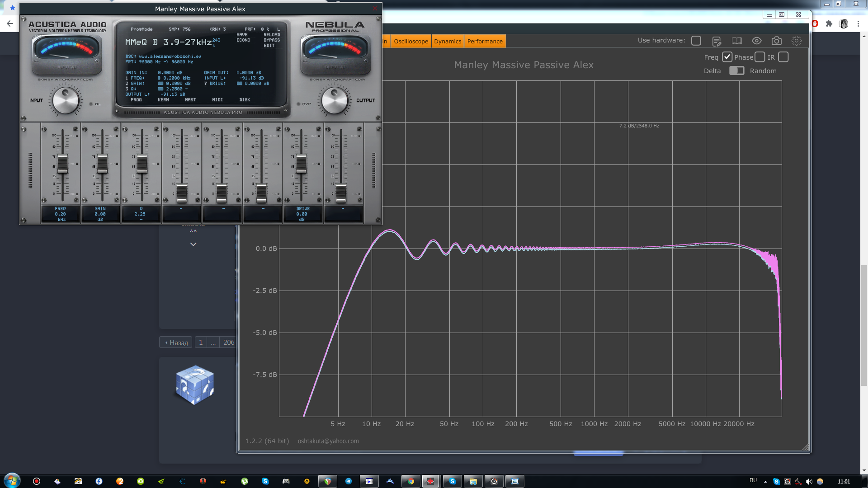The height and width of the screenshot is (488, 868).
Task: Show hidden tray icons arrow
Action: click(x=765, y=482)
